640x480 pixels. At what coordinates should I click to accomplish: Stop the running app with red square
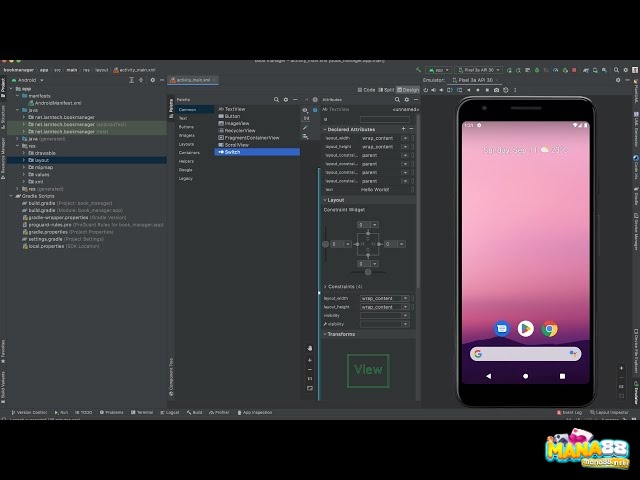pos(574,70)
